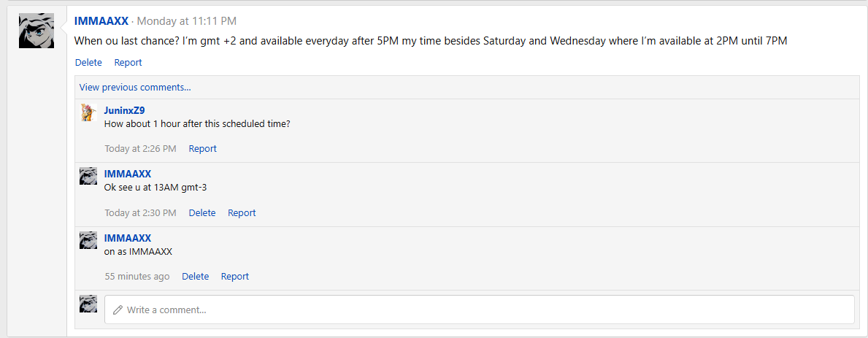Click avatar beside 'on as IMMAAXX' comment

coord(88,240)
